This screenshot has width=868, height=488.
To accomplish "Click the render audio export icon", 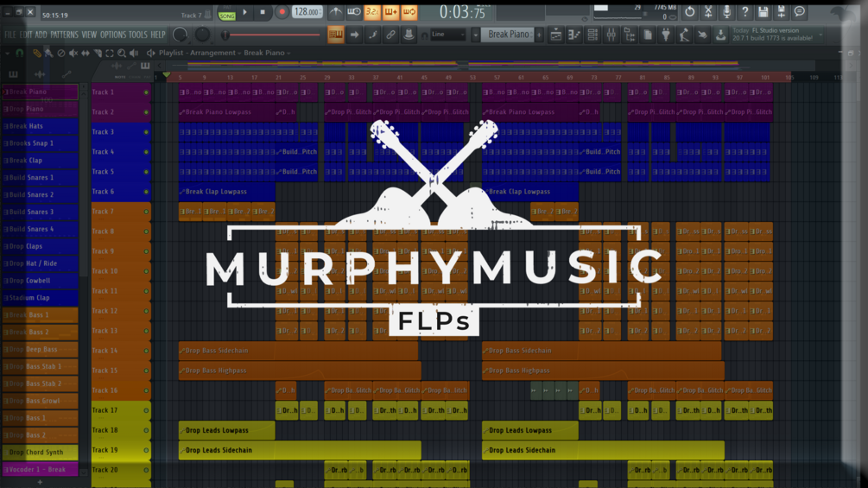I will [781, 11].
